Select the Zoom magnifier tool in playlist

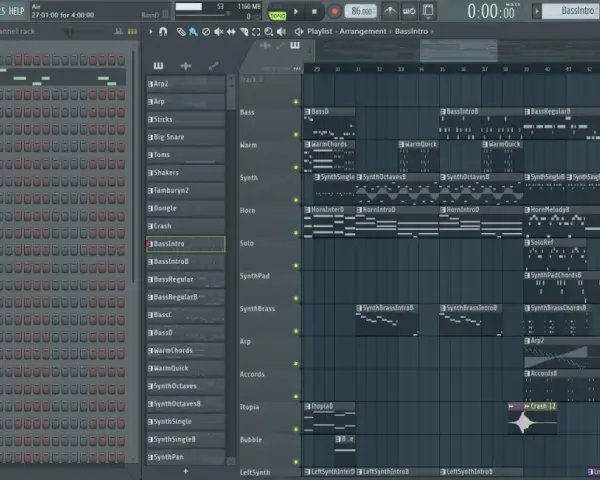pyautogui.click(x=269, y=31)
